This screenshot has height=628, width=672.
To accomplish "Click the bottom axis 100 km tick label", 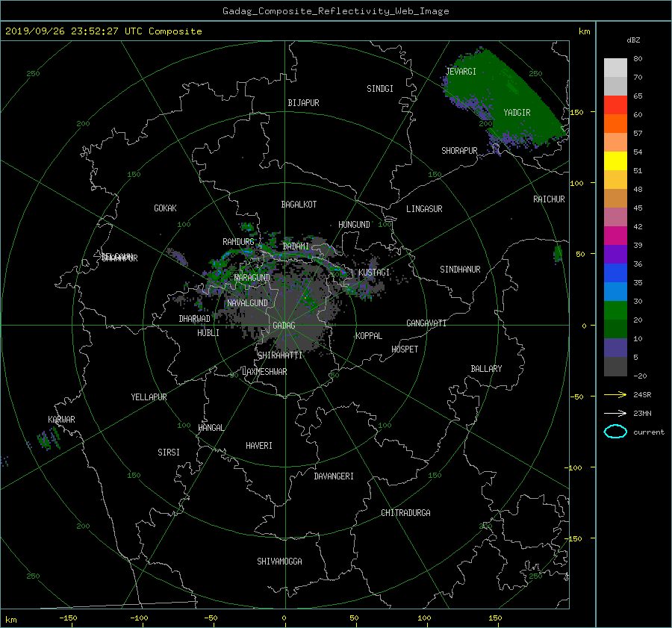I will [424, 618].
